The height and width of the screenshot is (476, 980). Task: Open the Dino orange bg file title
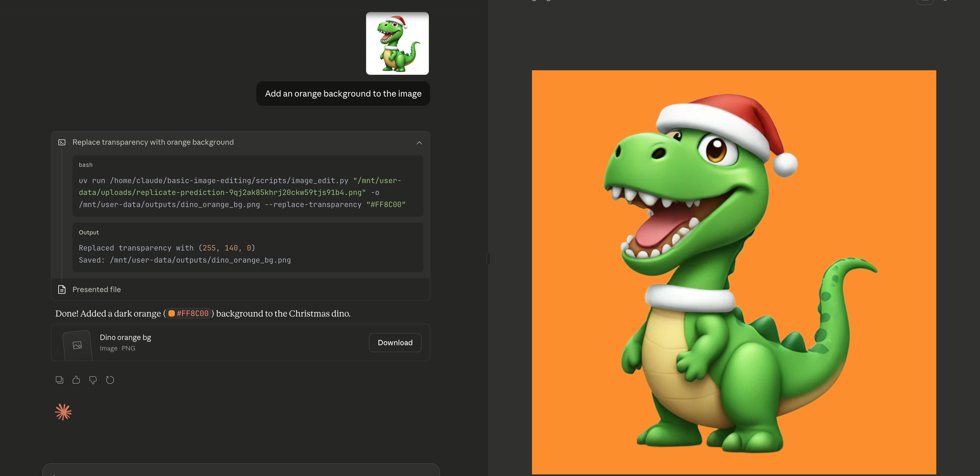[x=125, y=337]
